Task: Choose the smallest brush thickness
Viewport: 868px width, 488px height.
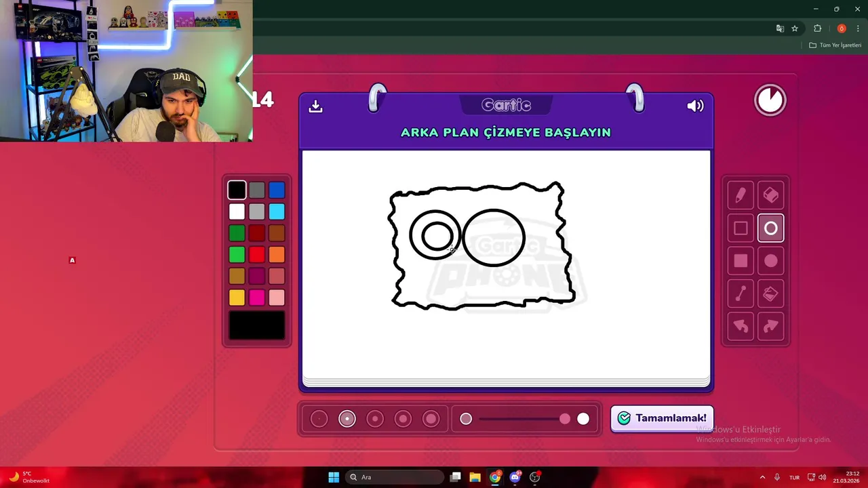Action: [319, 419]
